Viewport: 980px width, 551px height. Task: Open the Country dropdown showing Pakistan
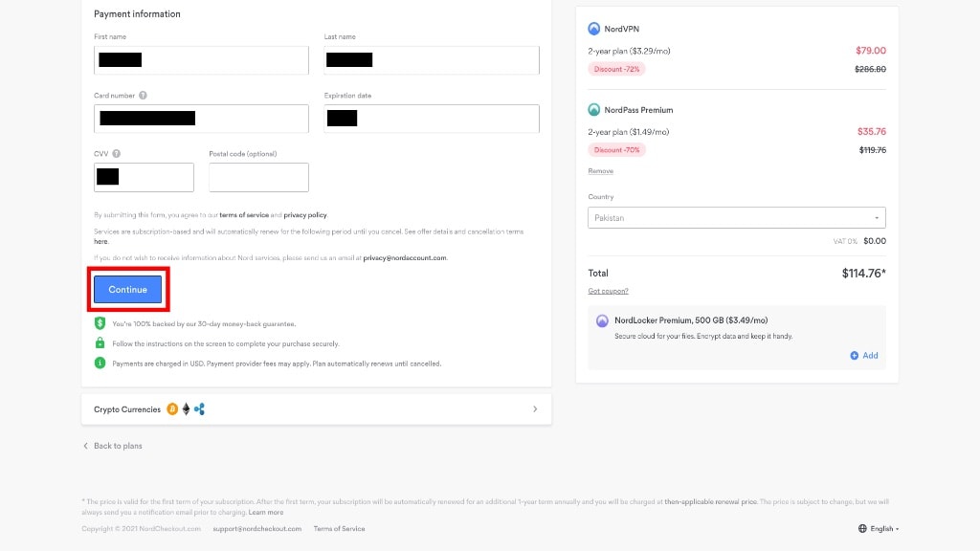point(736,217)
